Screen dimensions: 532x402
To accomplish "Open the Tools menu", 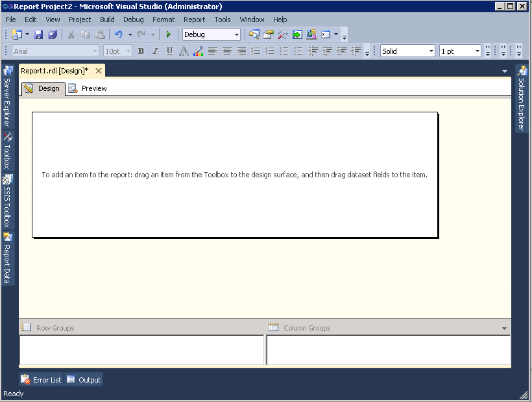I will click(x=223, y=19).
